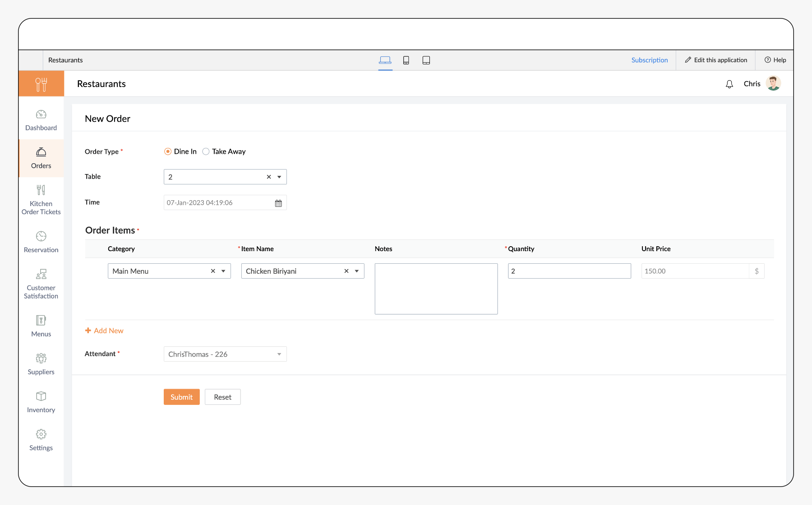Add a new order item row
812x505 pixels.
(x=105, y=331)
